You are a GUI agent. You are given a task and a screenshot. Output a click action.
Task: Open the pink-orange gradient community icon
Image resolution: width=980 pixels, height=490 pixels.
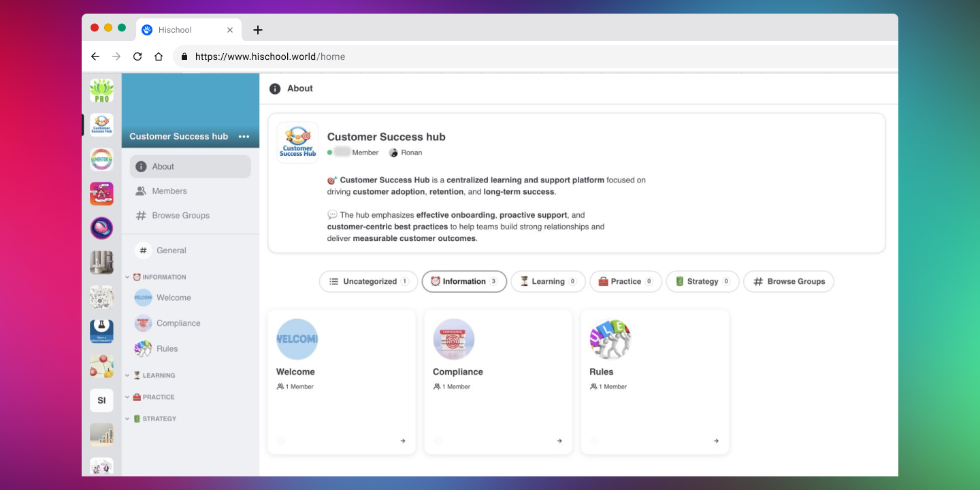101,194
